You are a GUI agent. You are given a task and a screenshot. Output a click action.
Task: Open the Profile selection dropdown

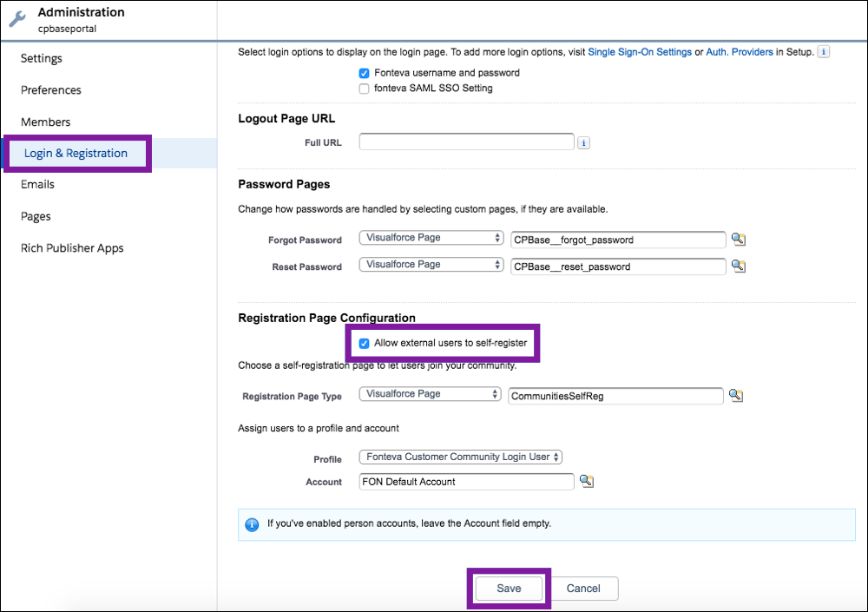click(x=460, y=456)
